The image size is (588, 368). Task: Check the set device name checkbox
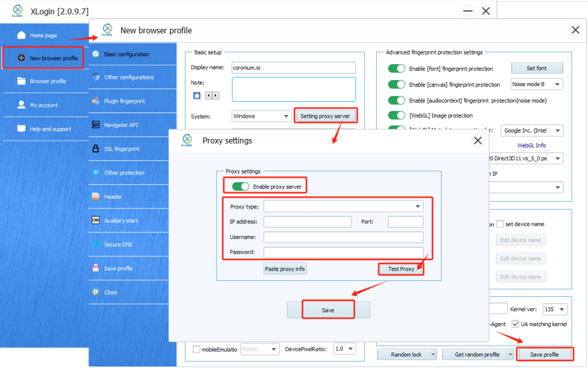click(500, 224)
